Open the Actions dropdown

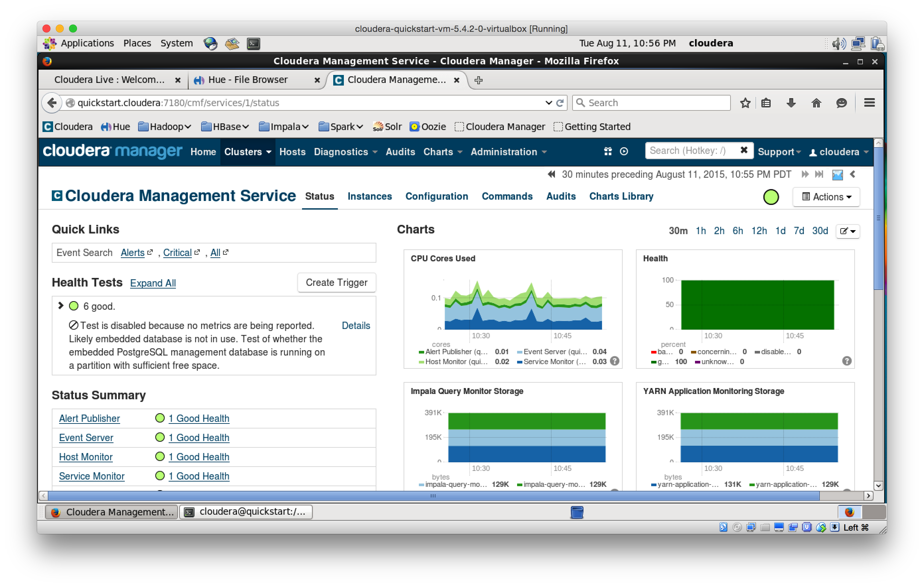pos(826,197)
